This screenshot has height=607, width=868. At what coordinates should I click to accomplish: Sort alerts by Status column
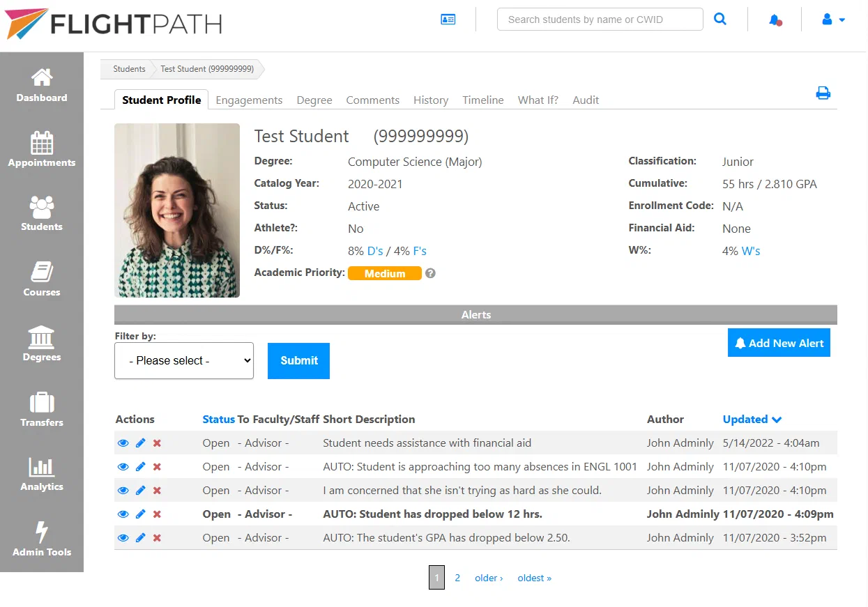(x=218, y=420)
